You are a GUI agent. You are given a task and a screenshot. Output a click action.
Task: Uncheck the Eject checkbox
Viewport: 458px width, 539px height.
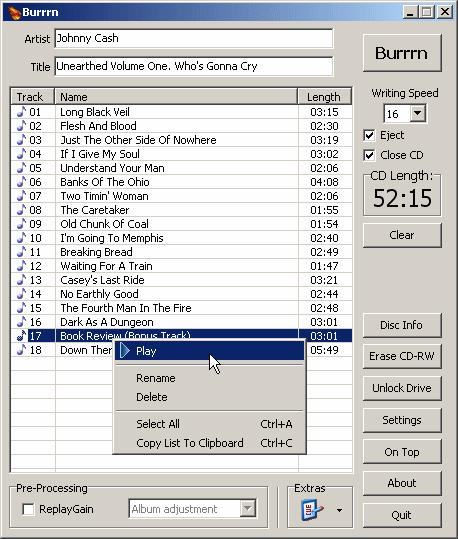pyautogui.click(x=369, y=135)
